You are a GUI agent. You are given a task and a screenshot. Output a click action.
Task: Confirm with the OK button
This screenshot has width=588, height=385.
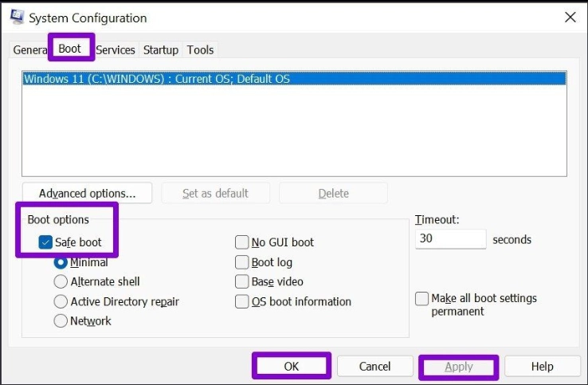click(292, 366)
